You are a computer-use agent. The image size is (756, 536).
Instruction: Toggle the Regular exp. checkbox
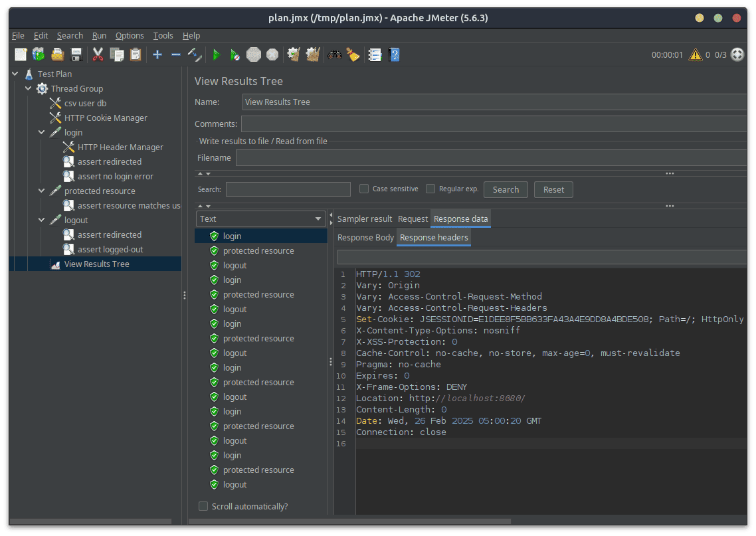pyautogui.click(x=430, y=189)
